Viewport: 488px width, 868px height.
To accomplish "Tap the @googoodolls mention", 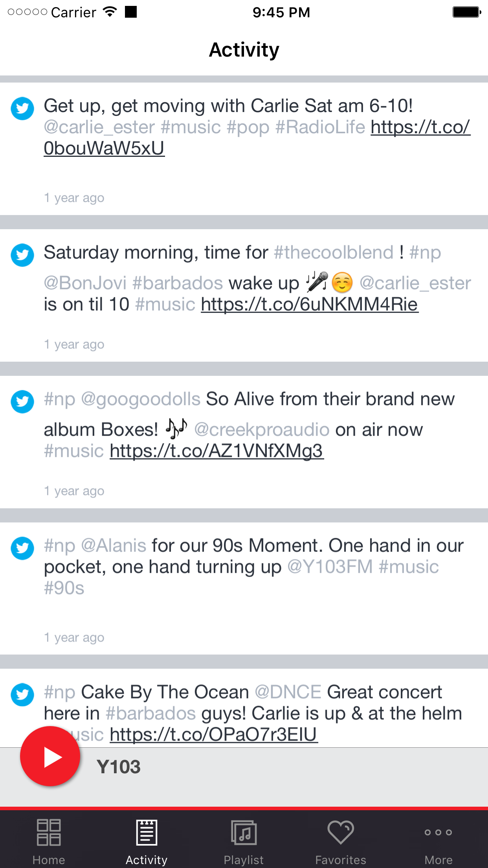I will (x=141, y=399).
